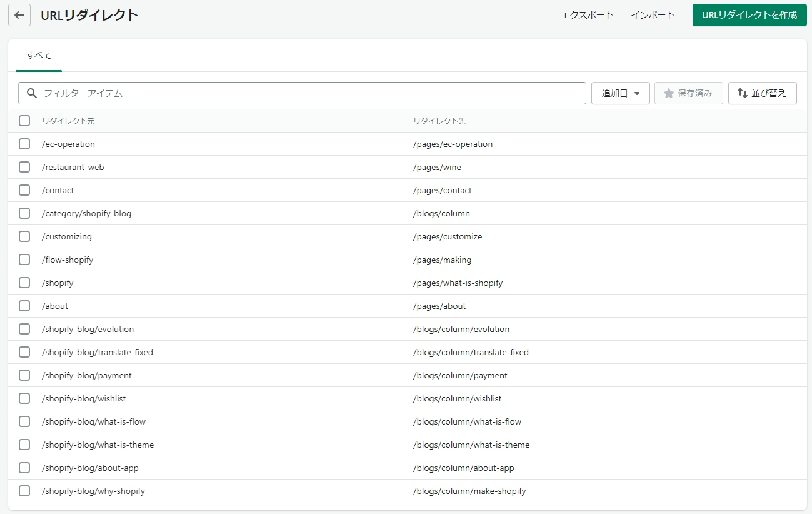The width and height of the screenshot is (812, 514).
Task: Click the /pages/what-is-shopify target
Action: [458, 283]
